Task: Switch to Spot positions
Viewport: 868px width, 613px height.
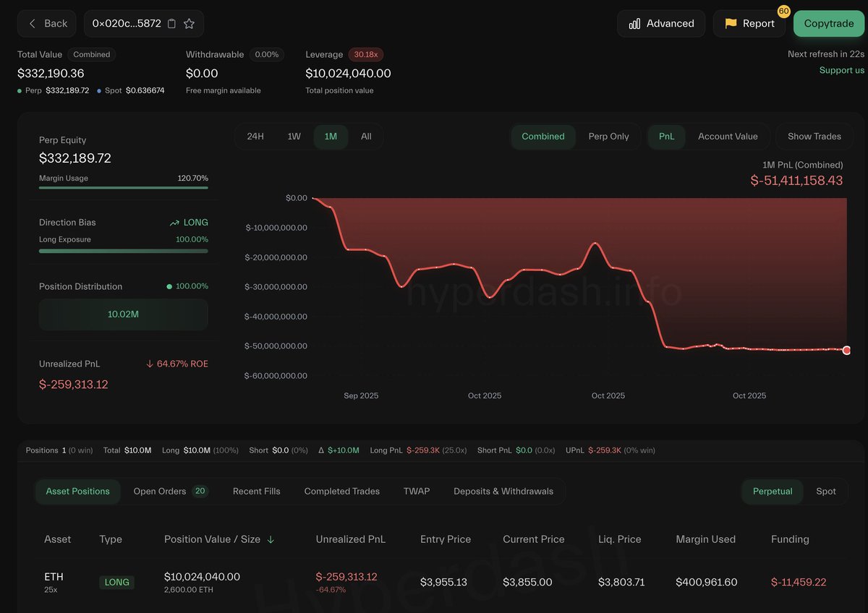Action: click(826, 491)
